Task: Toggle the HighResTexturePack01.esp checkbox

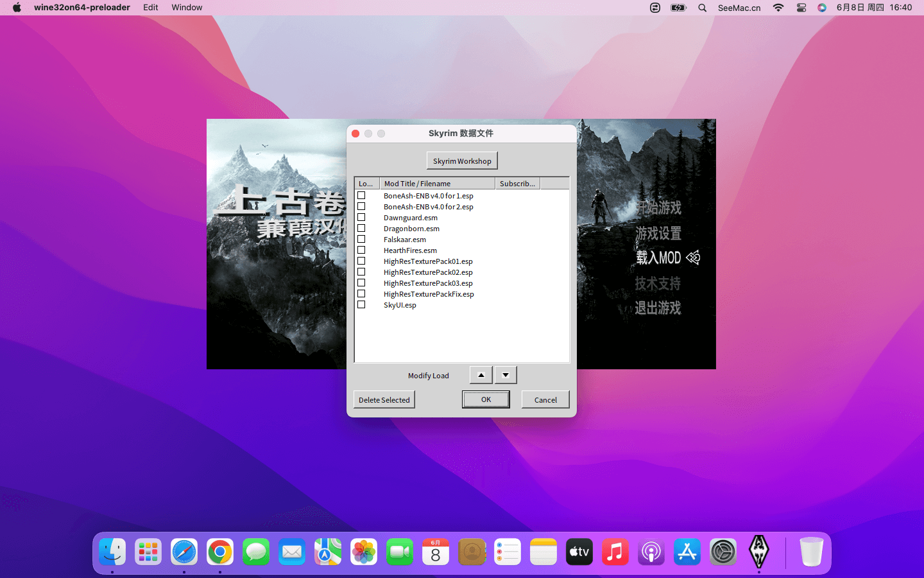Action: (x=361, y=261)
